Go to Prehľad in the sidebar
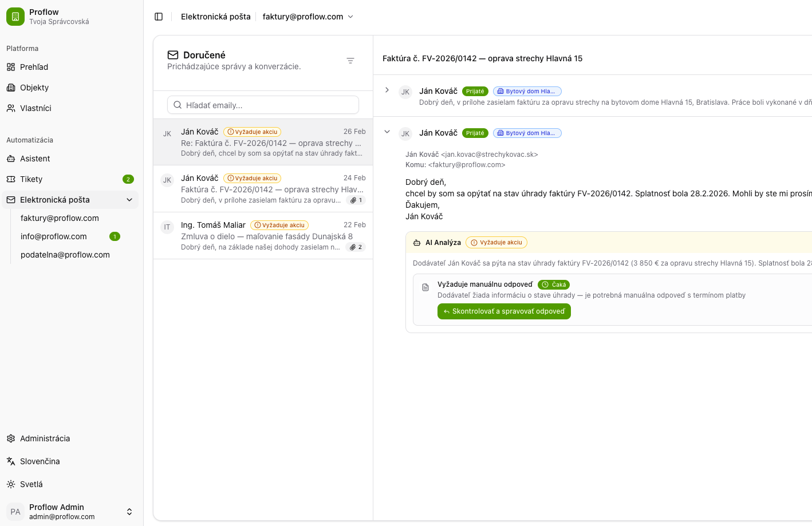The width and height of the screenshot is (812, 526). point(34,67)
